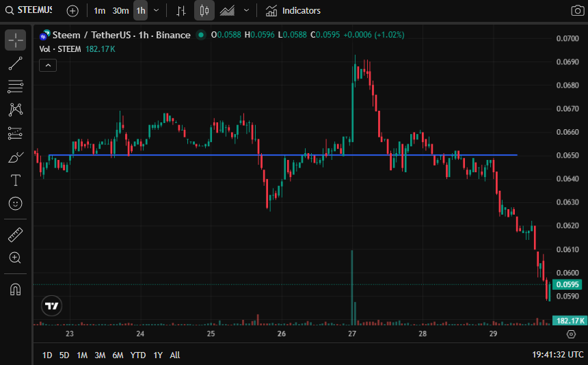Screen dimensions: 588x365
Task: Set date range to 6M
Action: (x=118, y=355)
